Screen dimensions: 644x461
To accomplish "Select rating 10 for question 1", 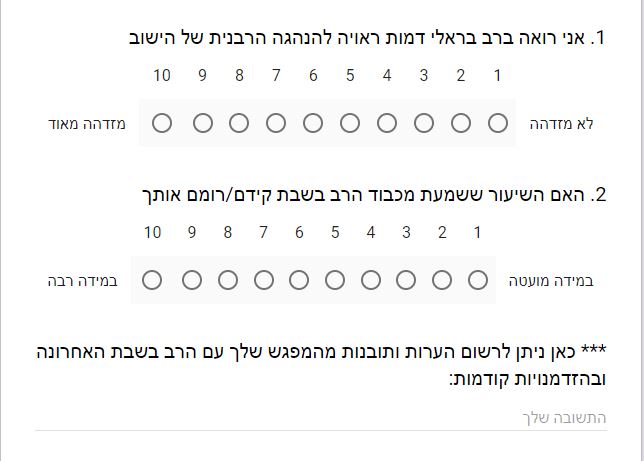I will pyautogui.click(x=162, y=123).
